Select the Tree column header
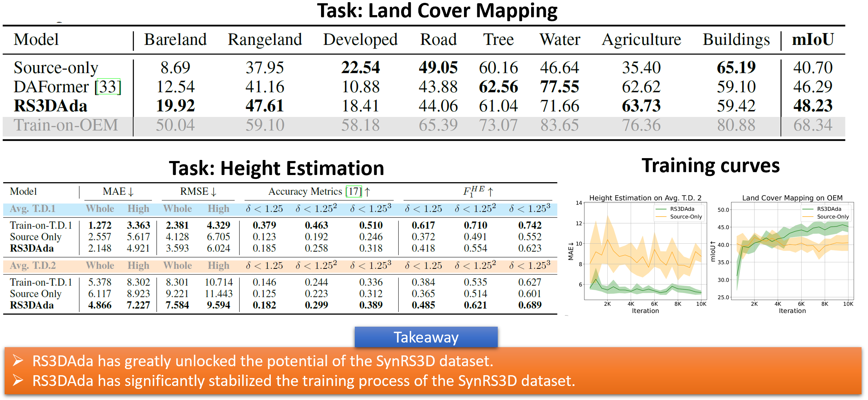Image resolution: width=868 pixels, height=400 pixels. [x=498, y=39]
